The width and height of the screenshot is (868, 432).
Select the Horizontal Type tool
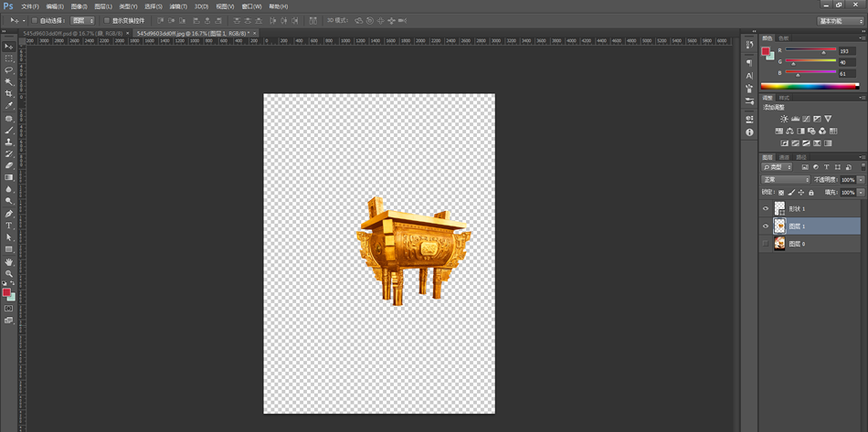tap(9, 225)
